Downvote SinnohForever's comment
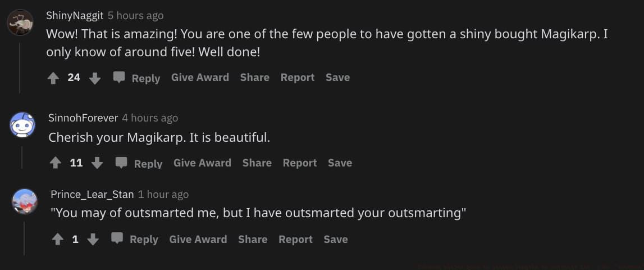The width and height of the screenshot is (644, 270). click(x=97, y=163)
